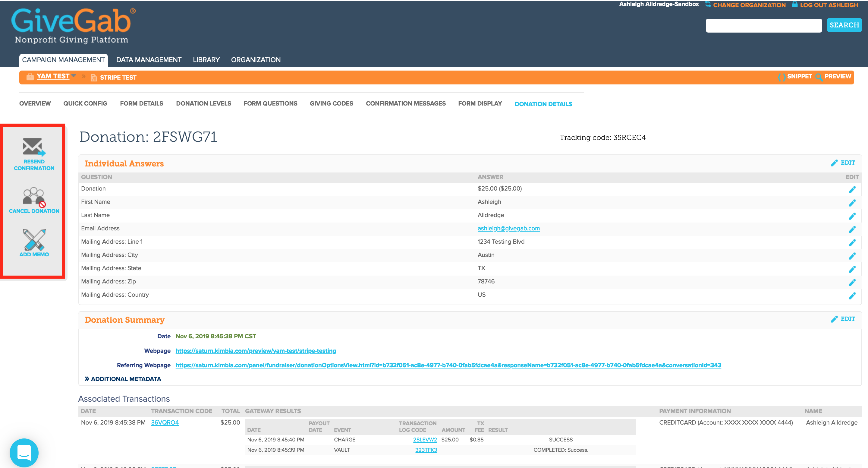
Task: Click the YAM TEST breadcrumb link
Action: 53,76
